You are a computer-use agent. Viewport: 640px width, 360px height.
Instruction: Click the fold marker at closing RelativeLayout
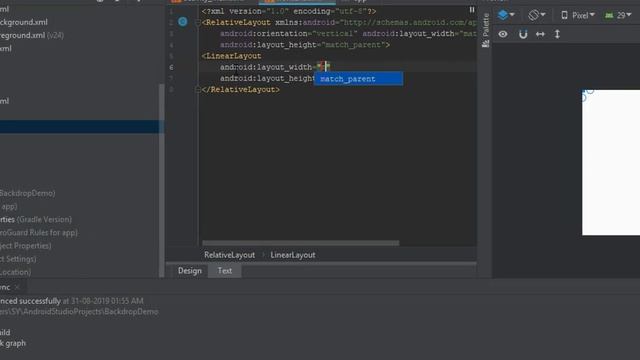198,89
